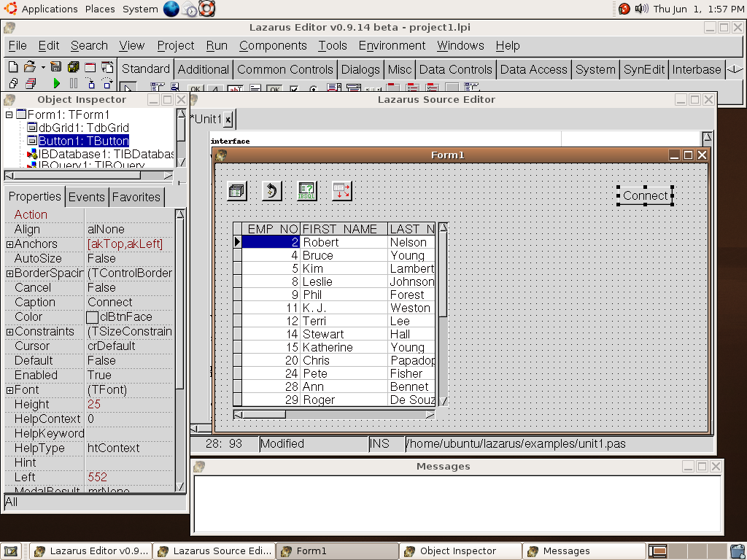Viewport: 747px width, 560px height.
Task: Click the Caption property value Connect
Action: [130, 303]
